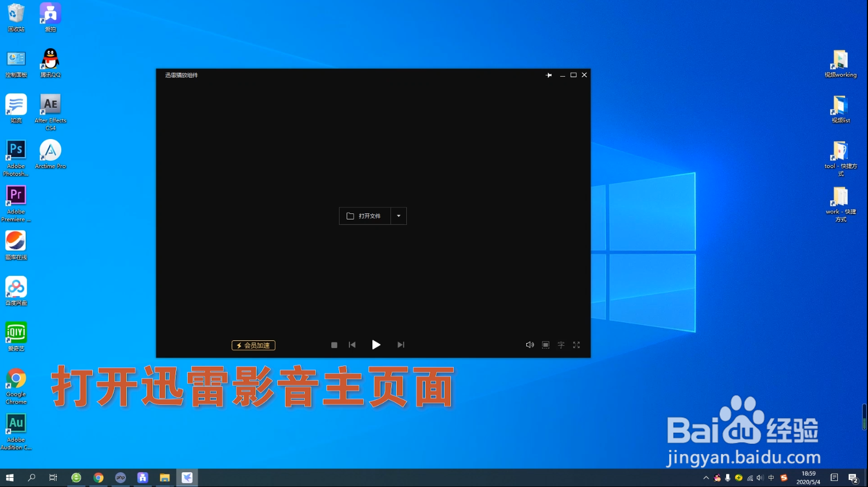This screenshot has height=487, width=868.
Task: Select the 视频working folder shortcut
Action: tap(841, 63)
